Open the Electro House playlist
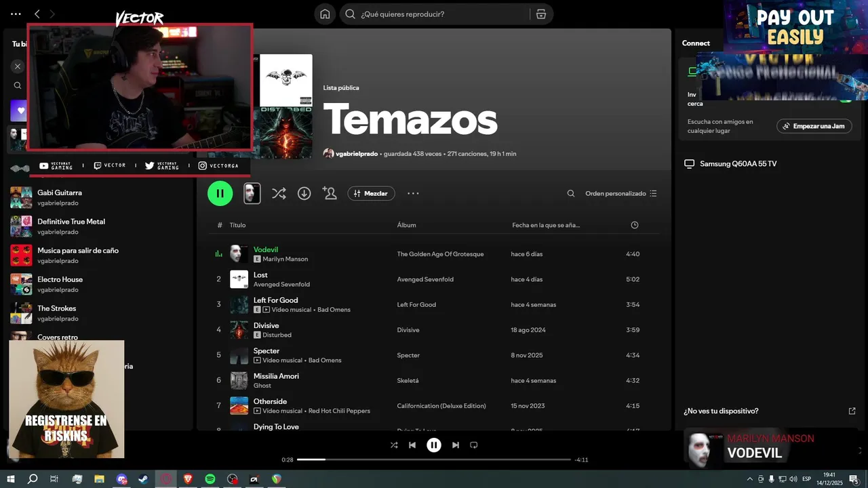 [60, 279]
